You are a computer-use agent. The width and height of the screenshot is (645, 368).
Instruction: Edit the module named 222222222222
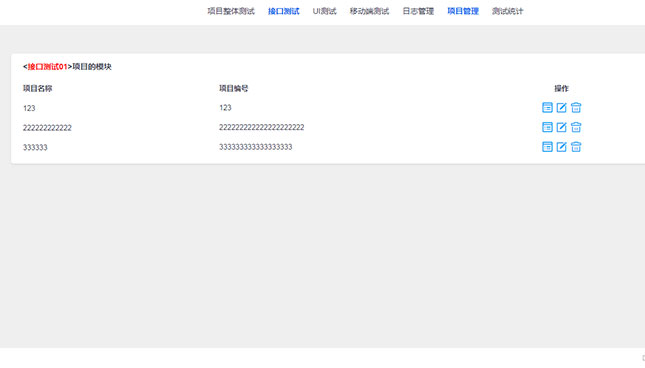[561, 127]
